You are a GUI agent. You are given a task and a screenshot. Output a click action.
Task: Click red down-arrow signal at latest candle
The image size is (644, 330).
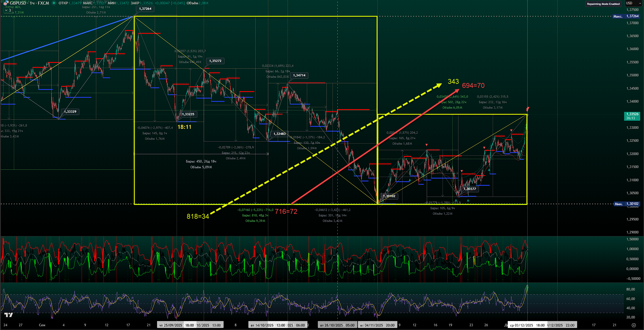click(528, 109)
